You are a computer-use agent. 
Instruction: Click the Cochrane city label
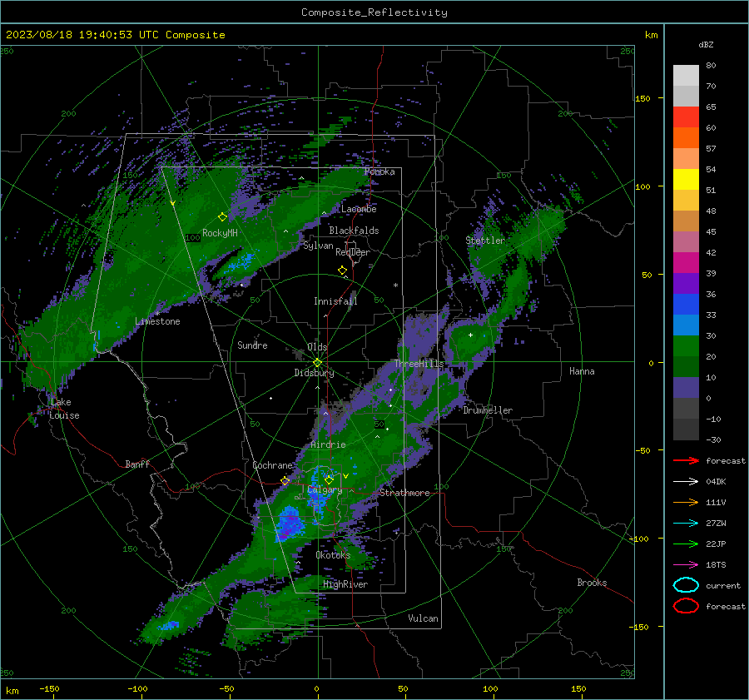272,465
